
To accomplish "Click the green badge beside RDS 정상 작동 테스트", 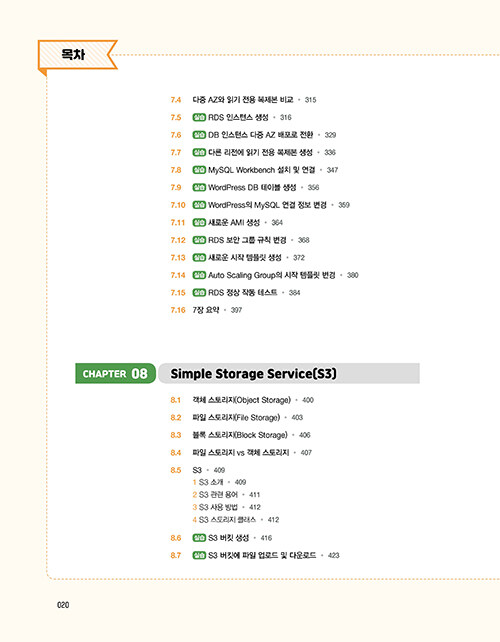I will [x=199, y=293].
